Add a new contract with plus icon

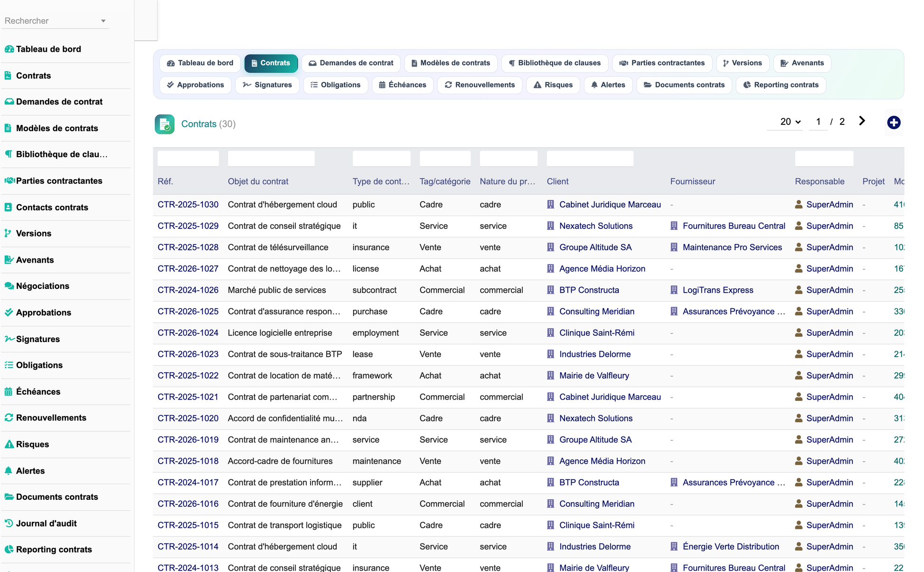(x=894, y=123)
